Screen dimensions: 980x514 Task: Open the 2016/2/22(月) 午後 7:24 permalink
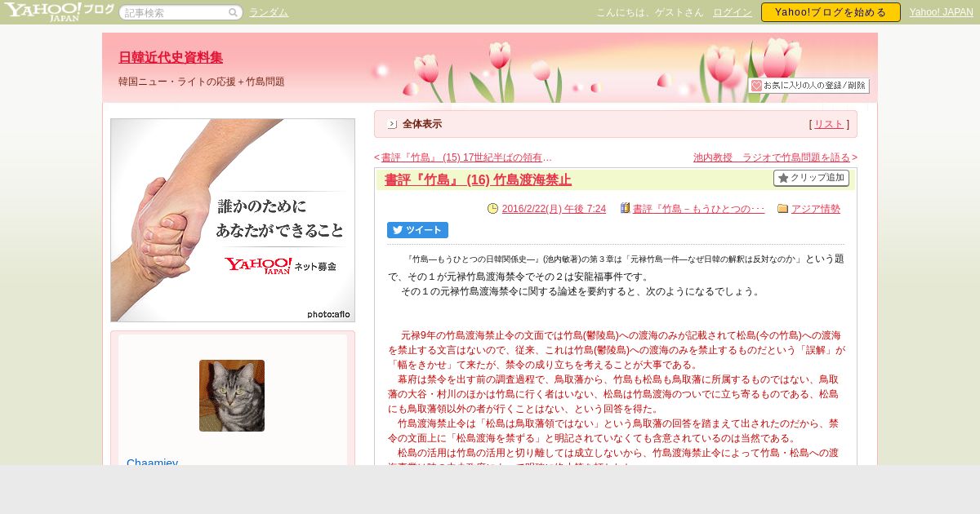click(x=554, y=209)
